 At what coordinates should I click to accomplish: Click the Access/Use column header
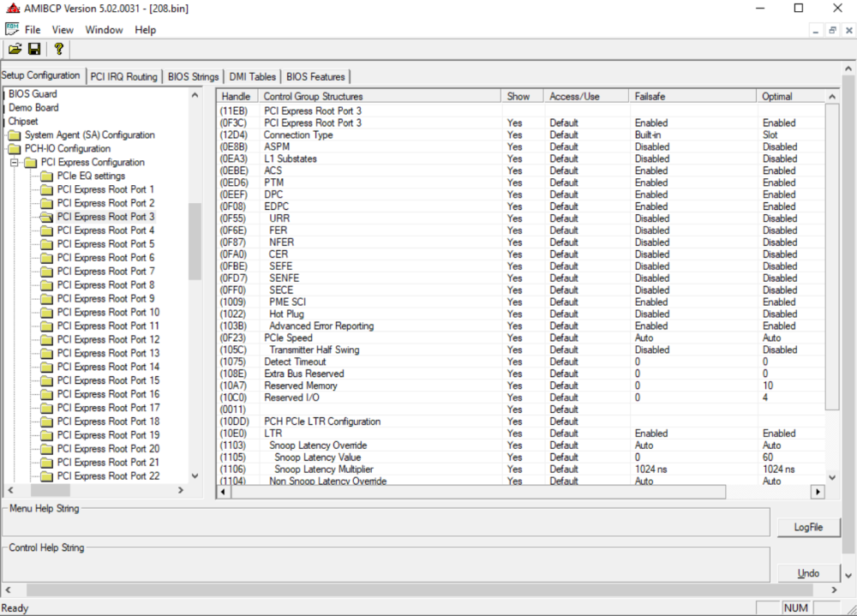point(586,96)
